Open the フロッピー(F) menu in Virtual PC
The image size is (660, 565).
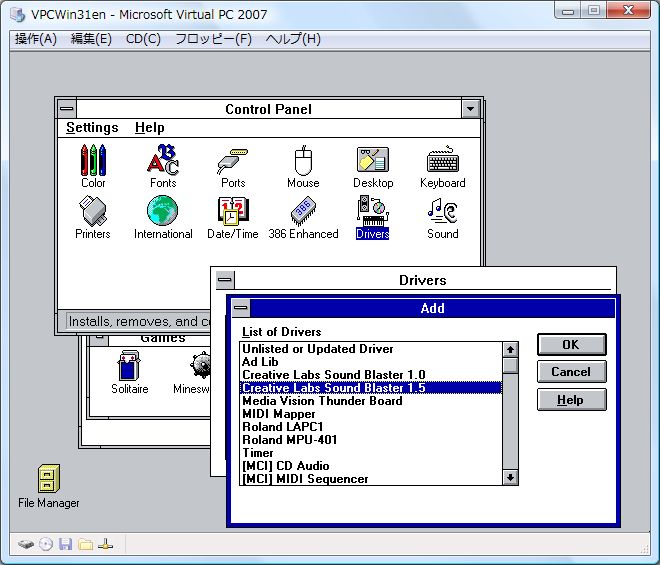pyautogui.click(x=213, y=39)
